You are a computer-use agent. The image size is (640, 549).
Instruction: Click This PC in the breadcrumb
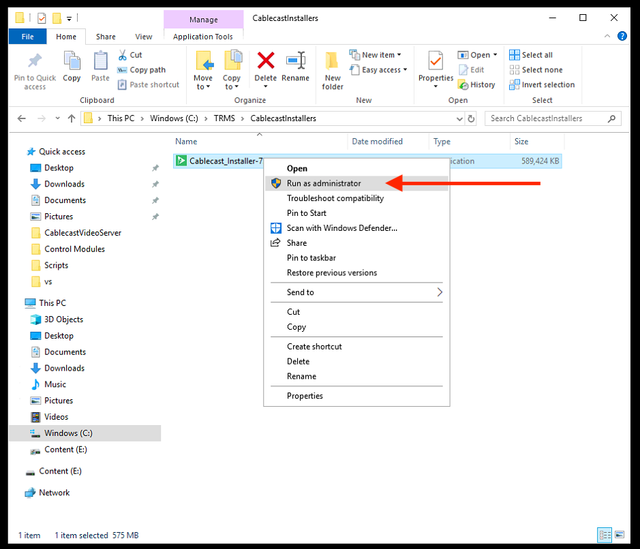click(x=121, y=118)
